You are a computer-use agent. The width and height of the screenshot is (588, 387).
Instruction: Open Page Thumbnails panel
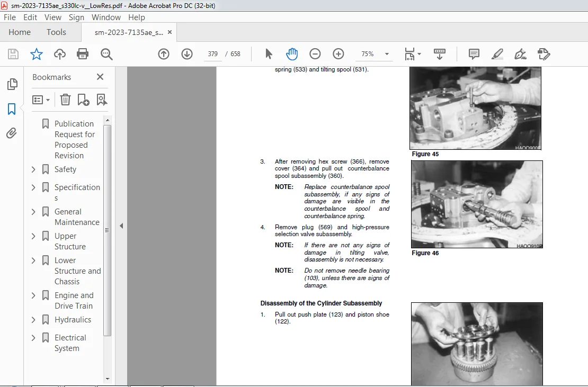click(x=12, y=84)
